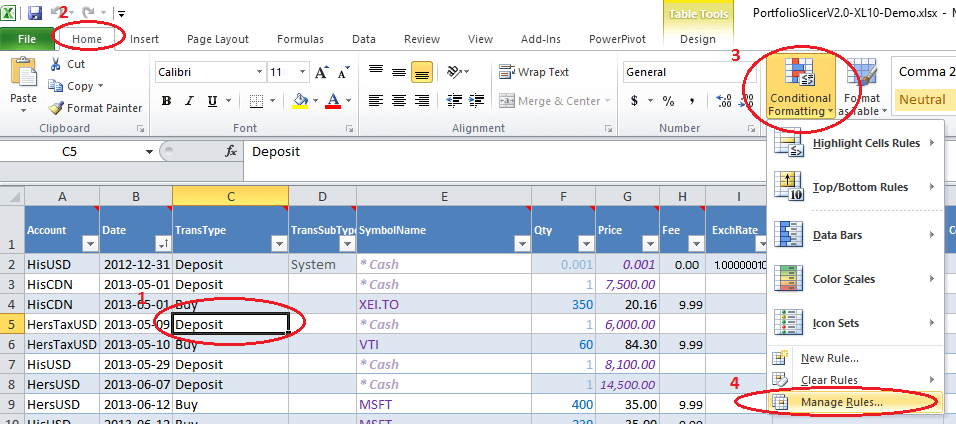Toggle Italic formatting
The width and height of the screenshot is (956, 424).
[x=189, y=101]
